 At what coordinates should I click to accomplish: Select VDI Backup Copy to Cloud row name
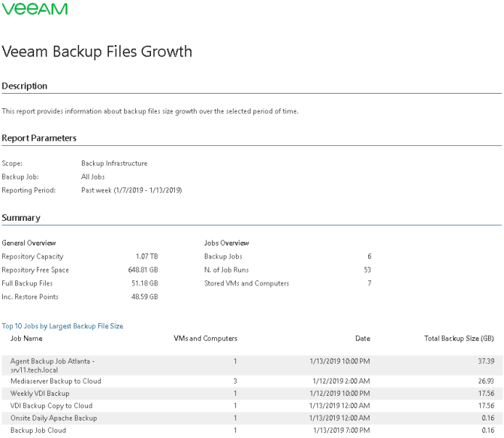[x=52, y=406]
